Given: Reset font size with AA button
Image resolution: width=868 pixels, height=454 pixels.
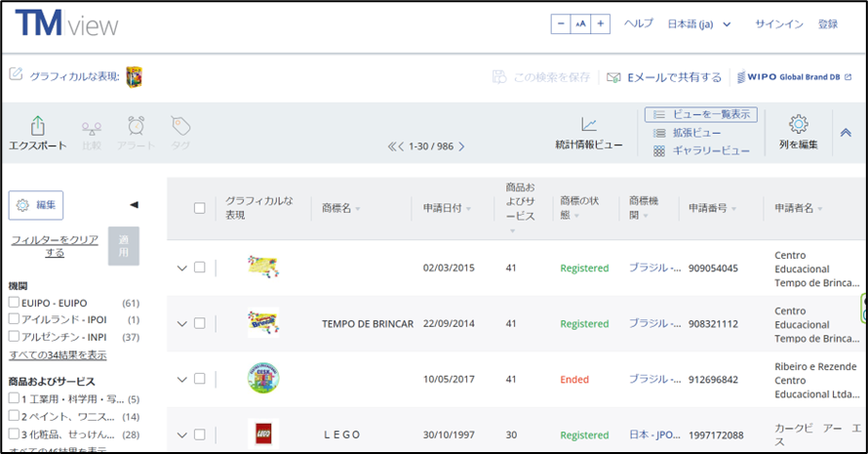Looking at the screenshot, I should 580,23.
